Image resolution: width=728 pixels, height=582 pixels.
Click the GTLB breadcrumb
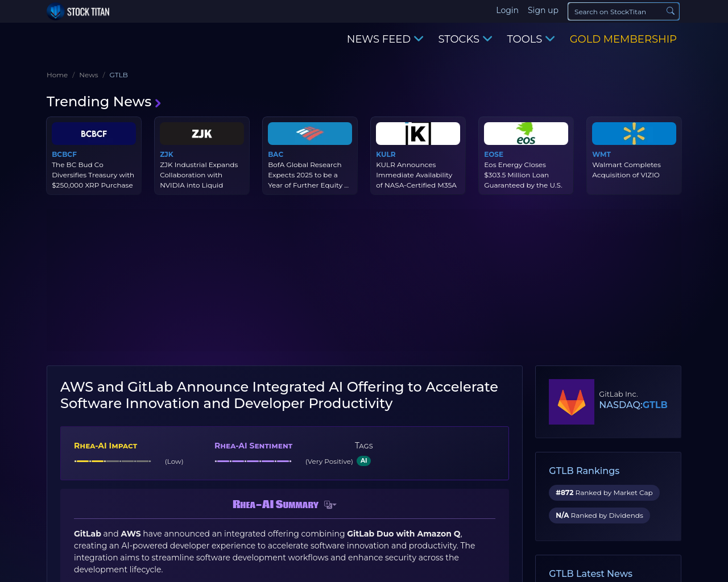[119, 75]
